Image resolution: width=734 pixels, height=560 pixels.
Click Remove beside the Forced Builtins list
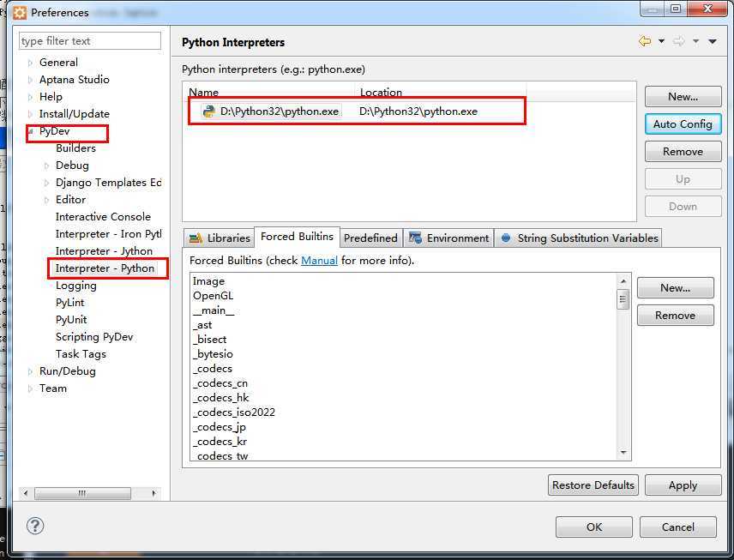coord(675,316)
